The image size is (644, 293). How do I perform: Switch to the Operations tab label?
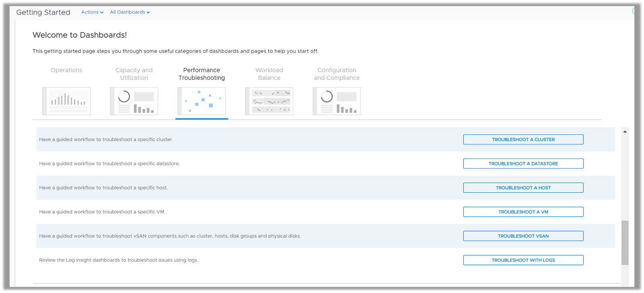66,70
